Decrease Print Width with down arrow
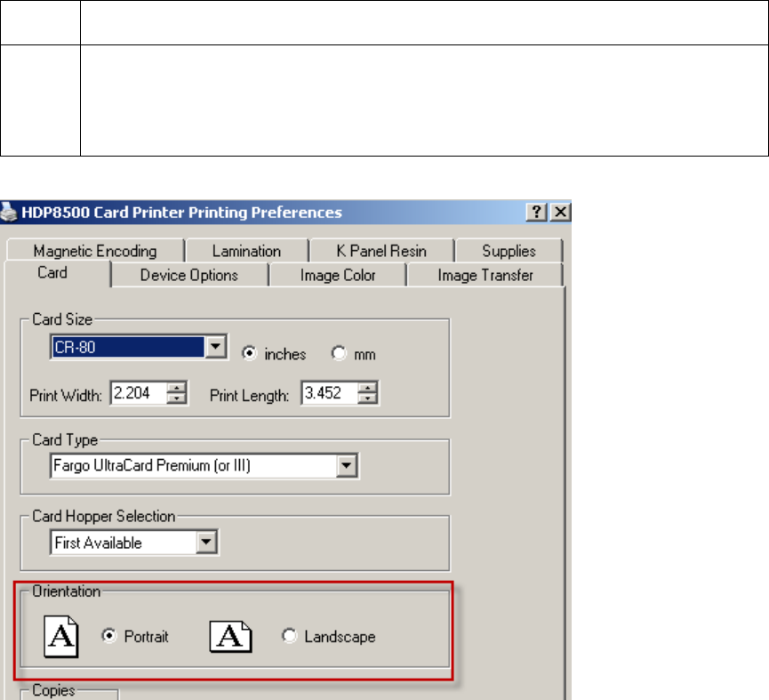Image resolution: width=769 pixels, height=700 pixels. coord(177,398)
